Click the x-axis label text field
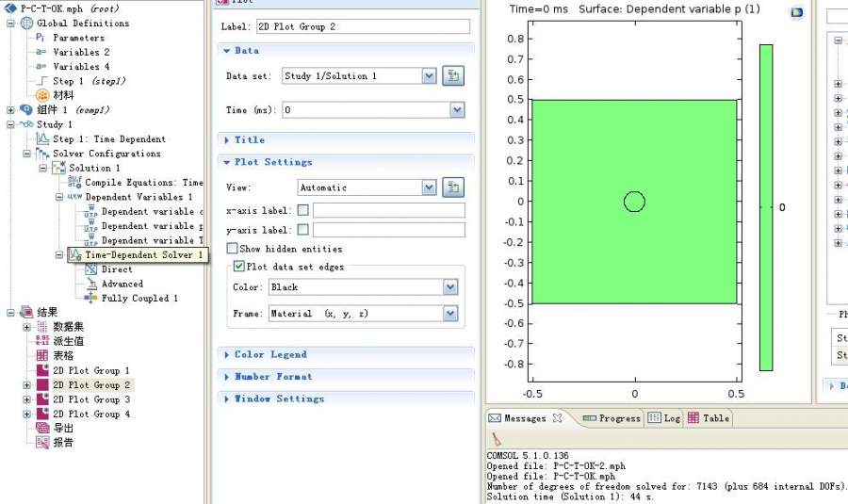848x504 pixels. pos(388,210)
